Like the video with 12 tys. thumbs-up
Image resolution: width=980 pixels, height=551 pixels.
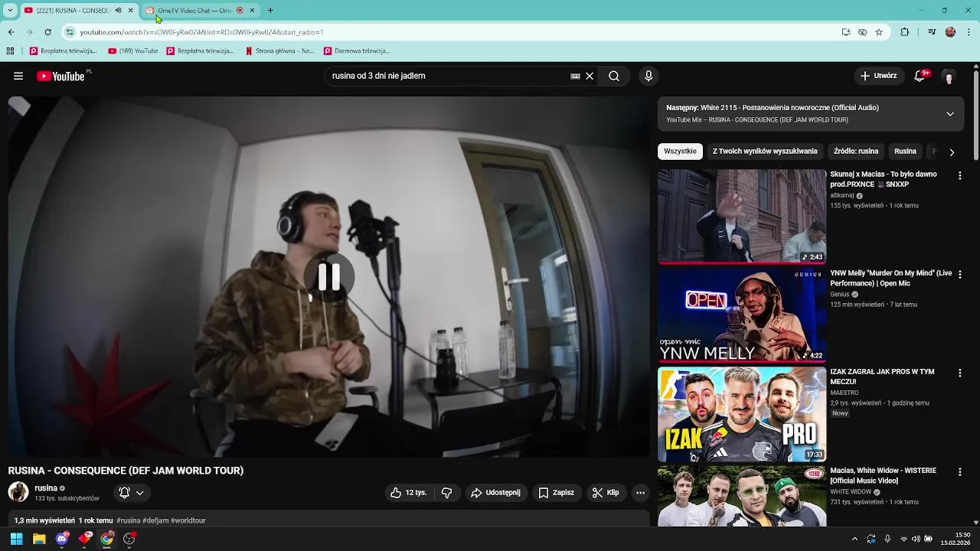pos(408,493)
